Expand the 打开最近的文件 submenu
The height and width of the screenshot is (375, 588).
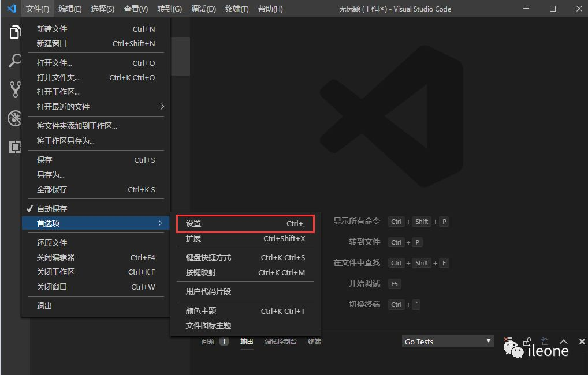(96, 107)
